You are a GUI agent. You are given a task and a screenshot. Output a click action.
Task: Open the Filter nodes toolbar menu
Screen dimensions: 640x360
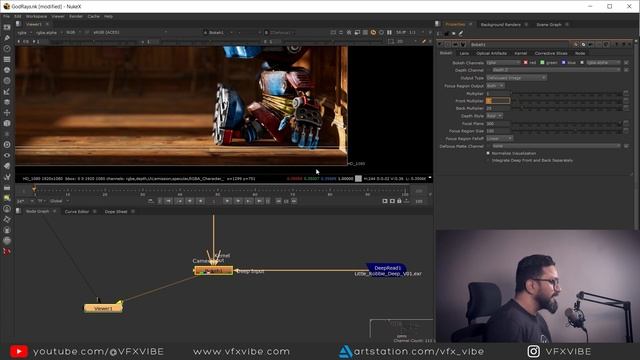(x=7, y=80)
